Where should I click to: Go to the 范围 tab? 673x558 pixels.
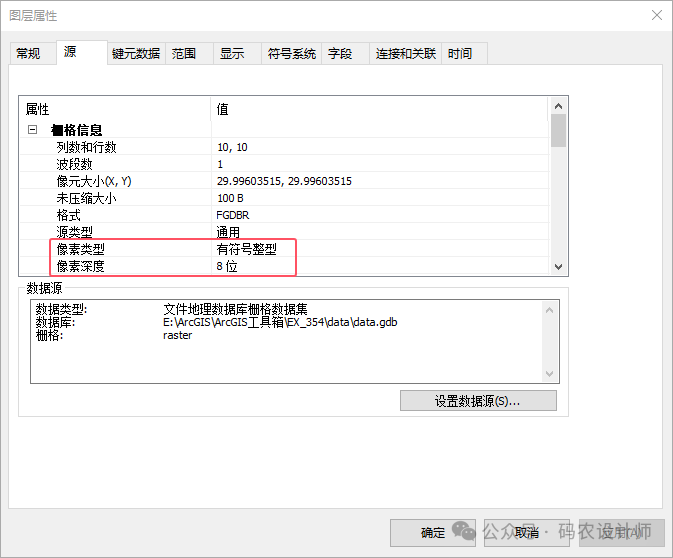[183, 54]
